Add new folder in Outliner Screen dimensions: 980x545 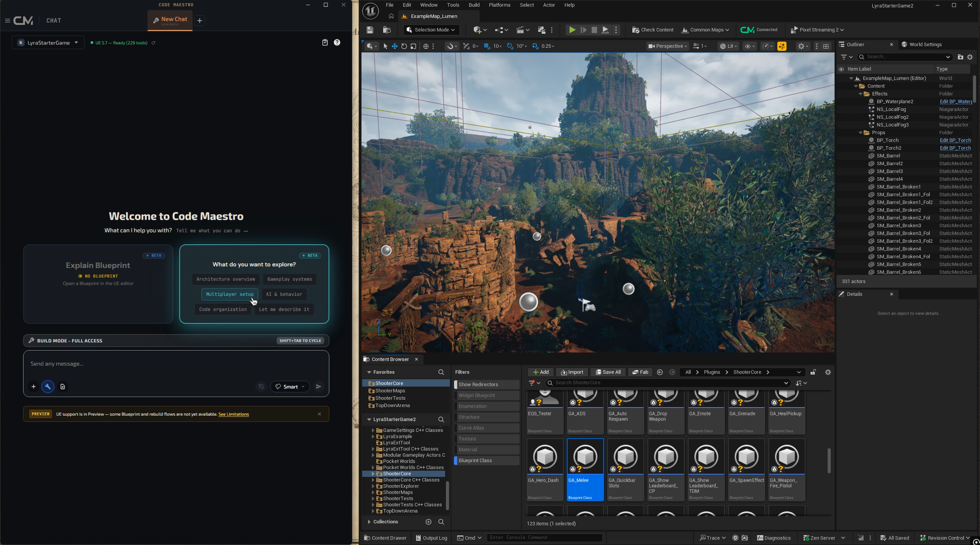click(960, 57)
